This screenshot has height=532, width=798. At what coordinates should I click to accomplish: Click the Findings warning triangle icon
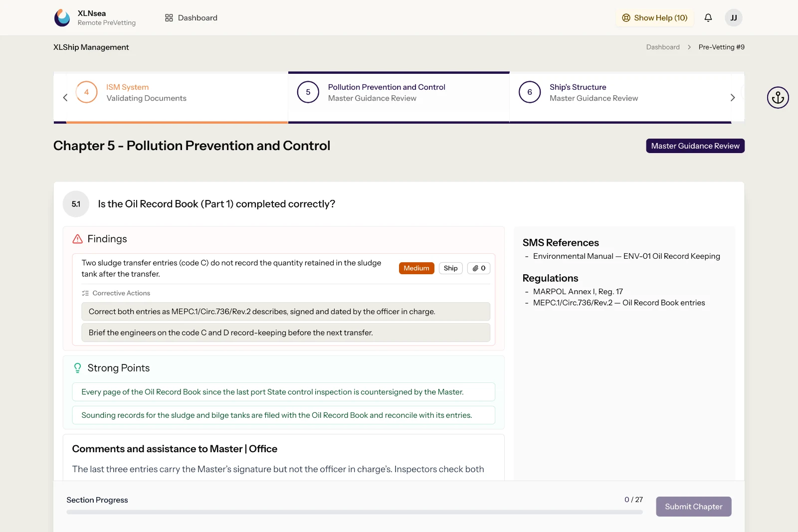(78, 239)
